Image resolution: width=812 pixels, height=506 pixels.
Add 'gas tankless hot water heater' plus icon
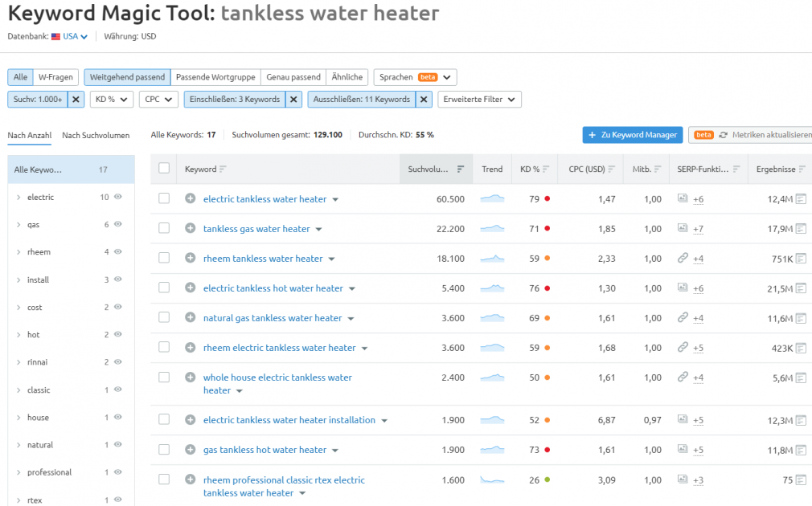click(x=190, y=450)
